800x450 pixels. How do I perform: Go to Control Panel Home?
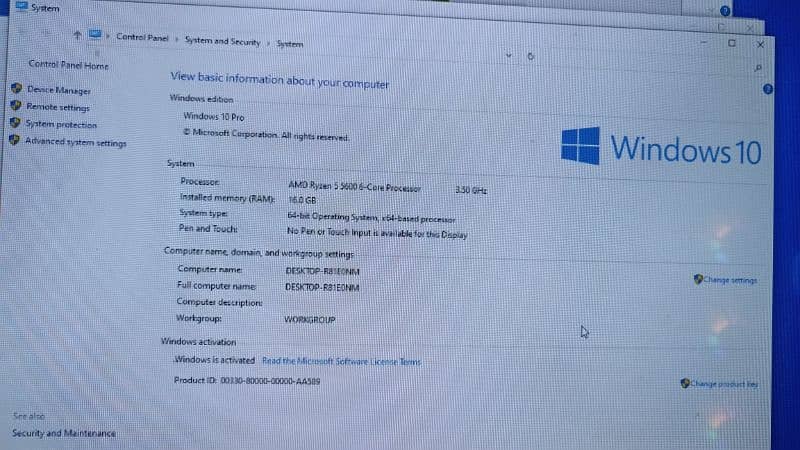click(68, 65)
